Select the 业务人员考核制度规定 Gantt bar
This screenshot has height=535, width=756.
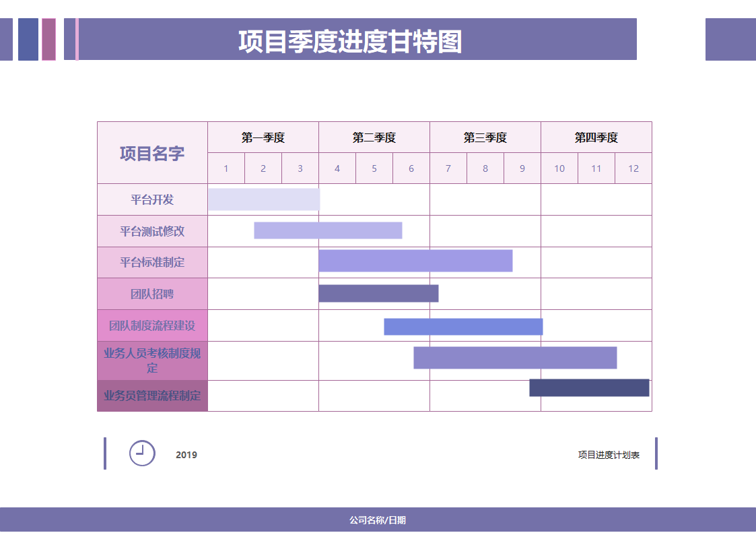pos(515,358)
